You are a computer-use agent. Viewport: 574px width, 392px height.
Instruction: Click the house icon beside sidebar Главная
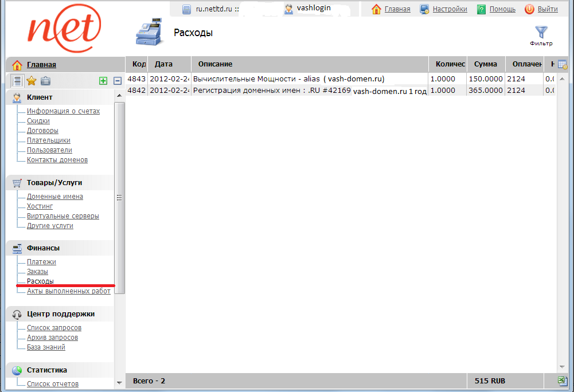(17, 65)
